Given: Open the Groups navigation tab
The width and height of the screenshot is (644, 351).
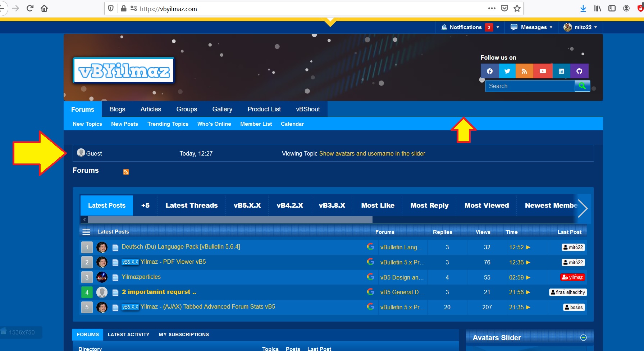Looking at the screenshot, I should coord(187,109).
